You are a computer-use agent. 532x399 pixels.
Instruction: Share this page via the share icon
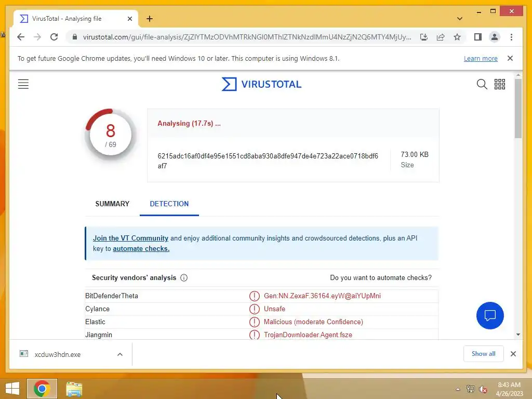point(441,37)
